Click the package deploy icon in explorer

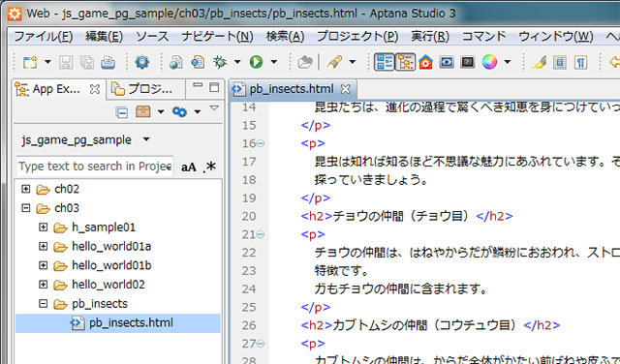(x=142, y=112)
